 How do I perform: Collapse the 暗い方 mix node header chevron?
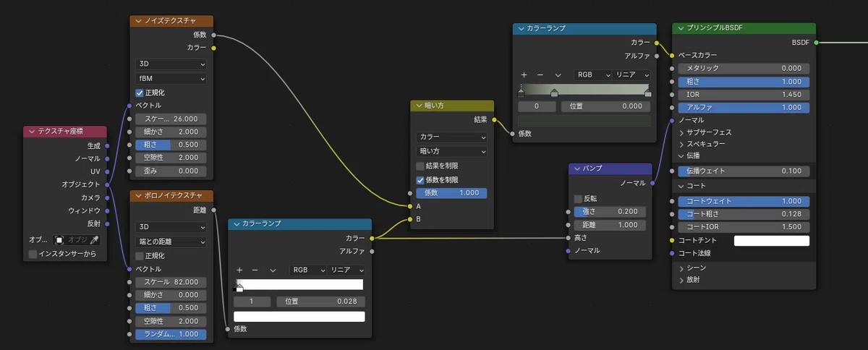(x=419, y=106)
